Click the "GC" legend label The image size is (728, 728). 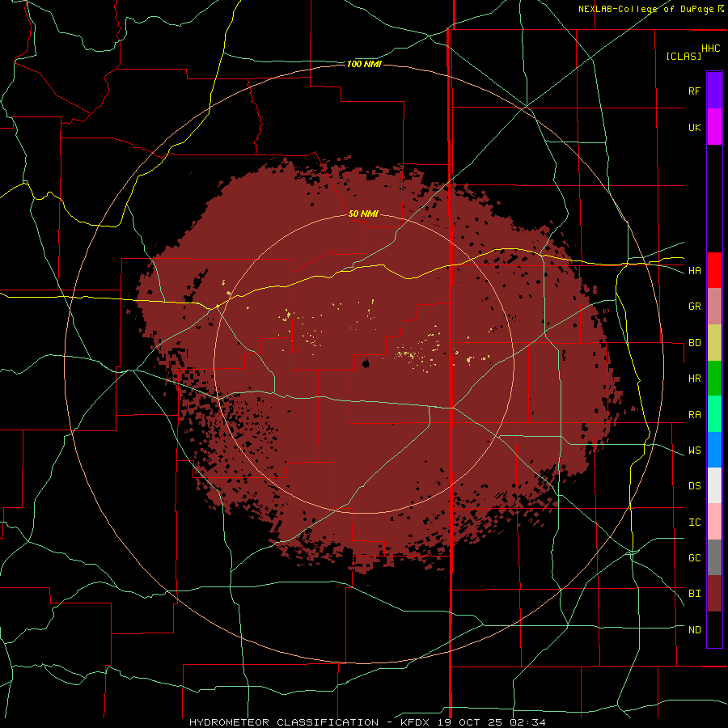(694, 558)
